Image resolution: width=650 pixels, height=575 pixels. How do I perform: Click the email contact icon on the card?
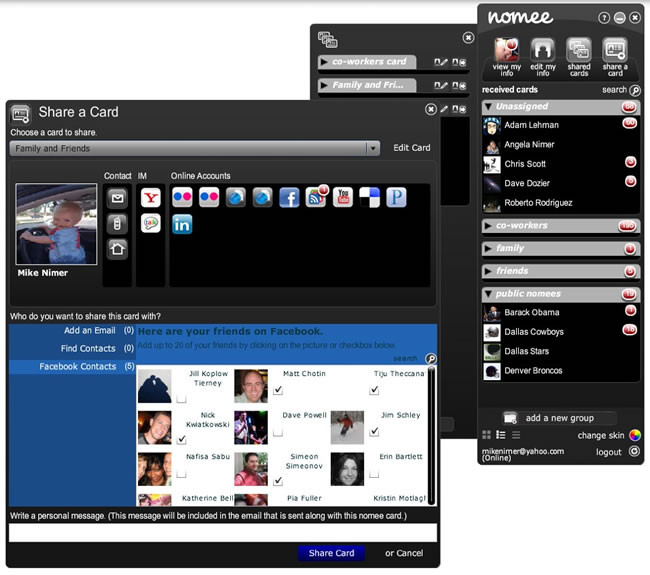(x=117, y=198)
